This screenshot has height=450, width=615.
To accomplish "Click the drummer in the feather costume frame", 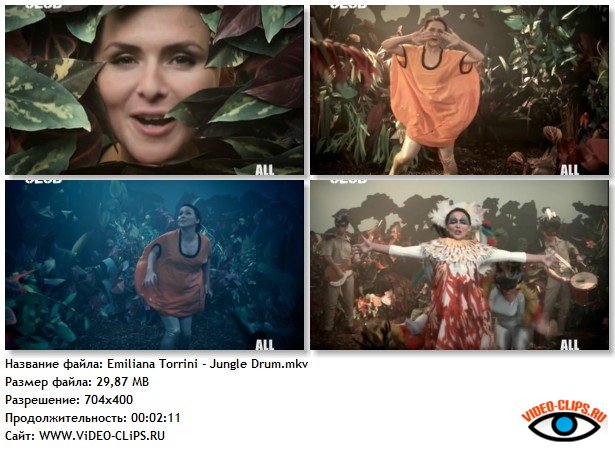I will 559,271.
